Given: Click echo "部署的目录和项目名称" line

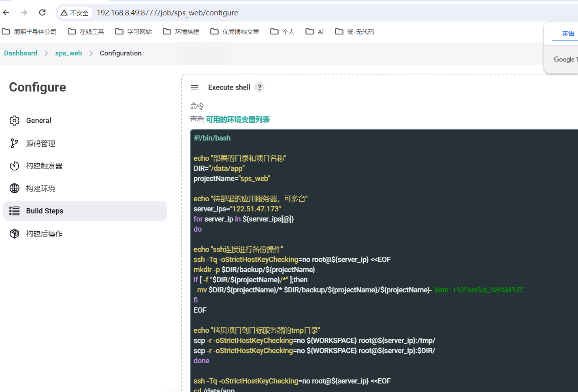Looking at the screenshot, I should 240,158.
